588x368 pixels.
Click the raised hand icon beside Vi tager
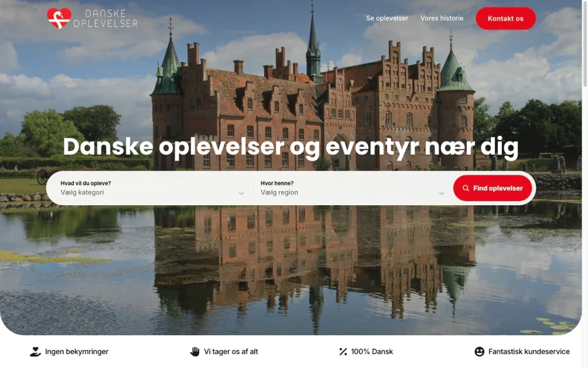pos(195,352)
